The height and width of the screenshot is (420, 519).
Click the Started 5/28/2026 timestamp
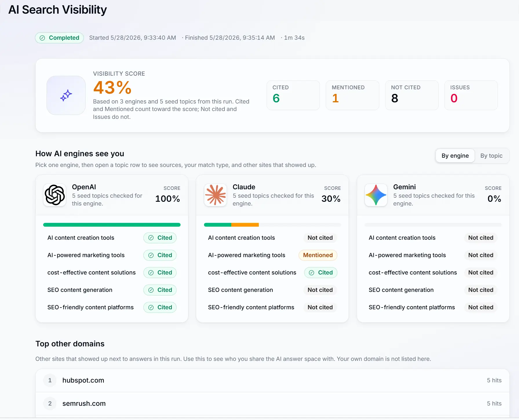(132, 38)
